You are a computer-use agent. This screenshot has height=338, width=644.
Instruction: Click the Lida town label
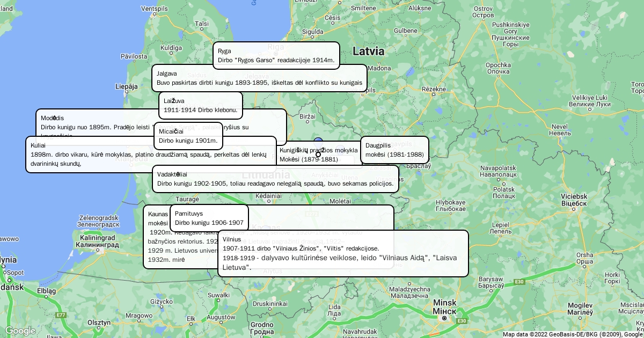click(x=334, y=310)
